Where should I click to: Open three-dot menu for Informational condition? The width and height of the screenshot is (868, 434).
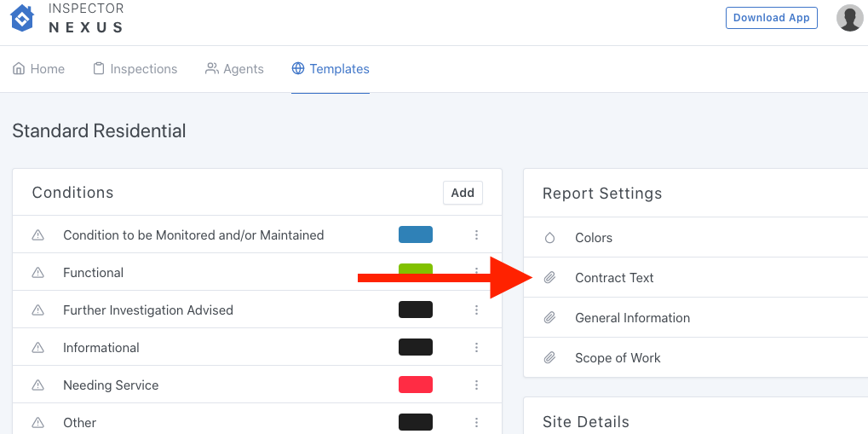(476, 348)
